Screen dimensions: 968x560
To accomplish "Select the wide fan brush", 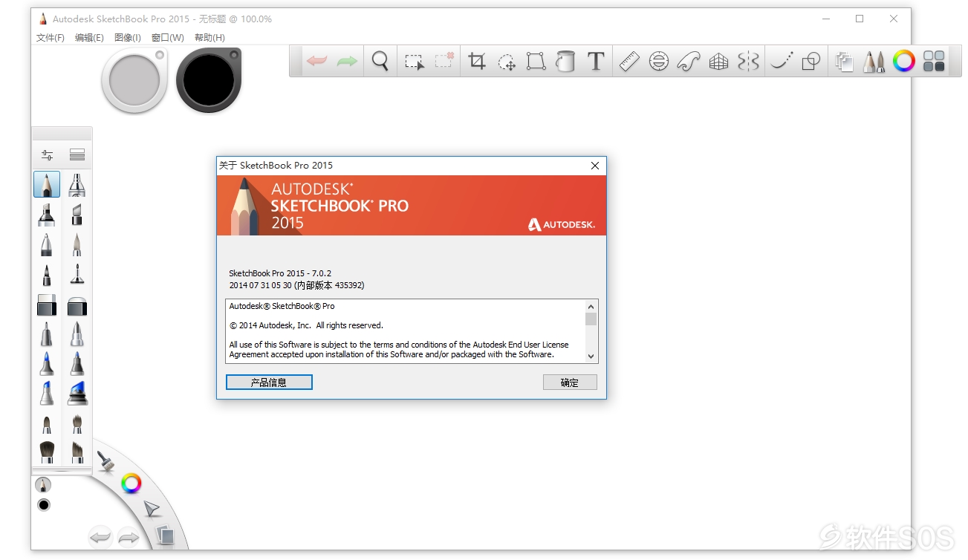I will pyautogui.click(x=47, y=452).
